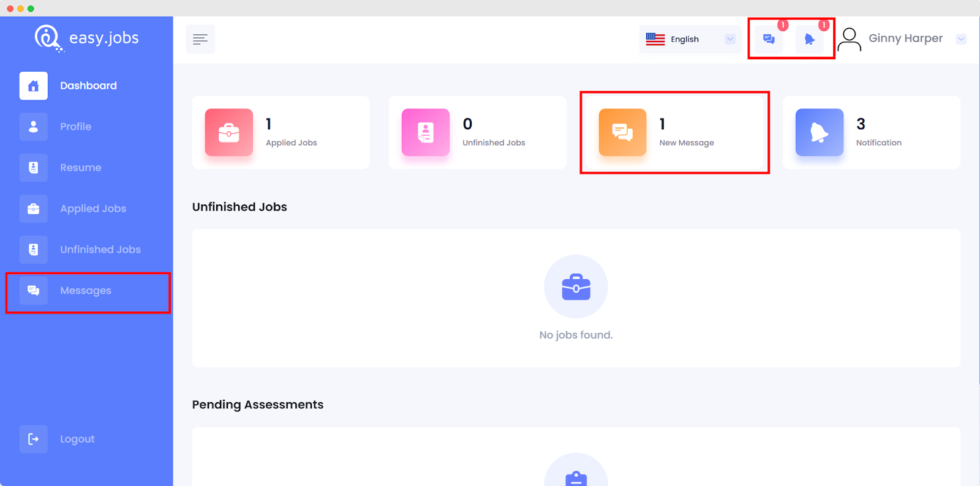Click the Unfinished Jobs section heading
Screen dimensions: 980x486
[x=239, y=207]
